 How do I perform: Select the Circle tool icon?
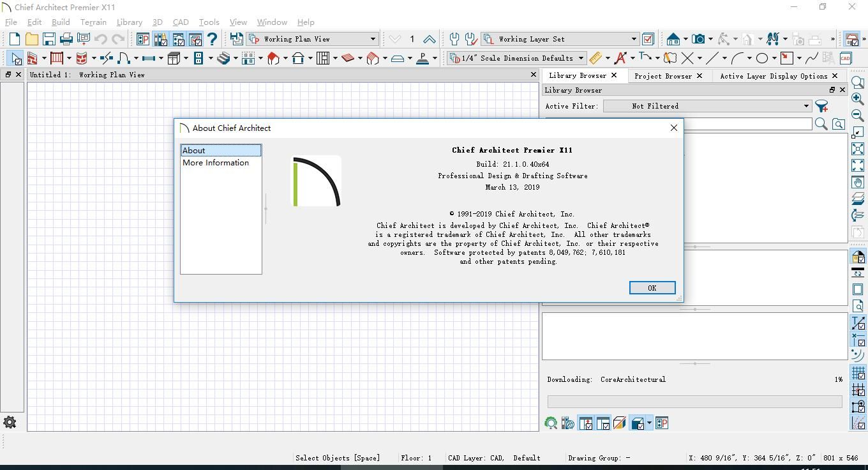click(761, 58)
